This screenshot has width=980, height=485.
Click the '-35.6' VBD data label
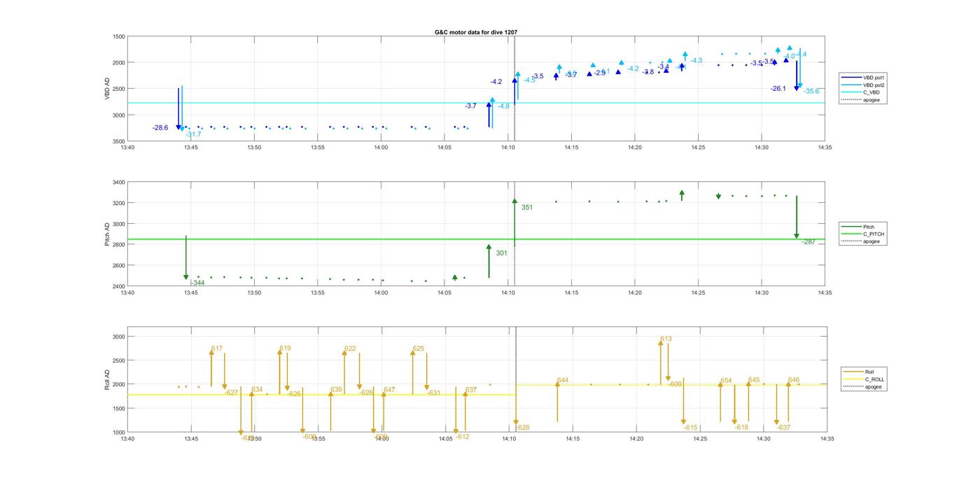[811, 91]
